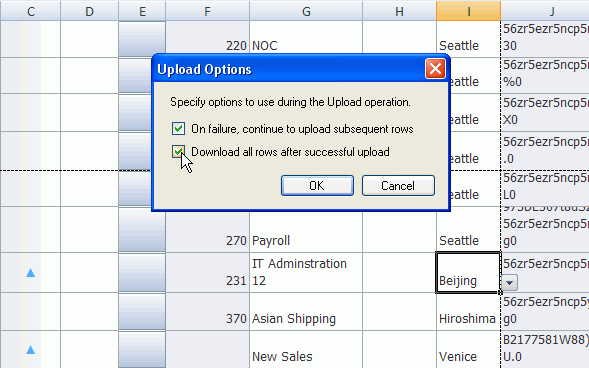
Task: Select column D header
Action: pyautogui.click(x=89, y=11)
